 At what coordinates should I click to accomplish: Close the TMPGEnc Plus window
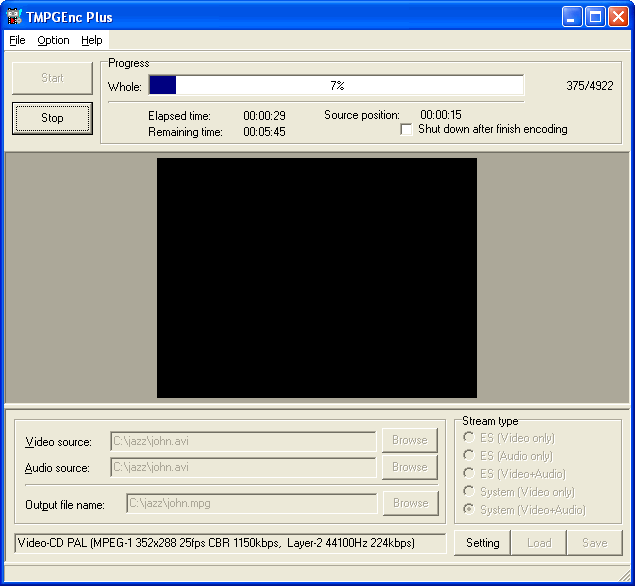pyautogui.click(x=618, y=17)
